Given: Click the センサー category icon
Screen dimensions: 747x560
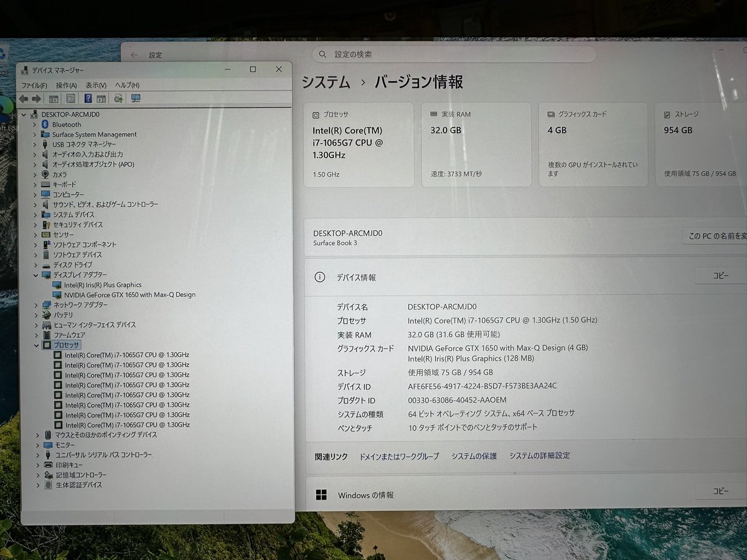Looking at the screenshot, I should point(45,235).
